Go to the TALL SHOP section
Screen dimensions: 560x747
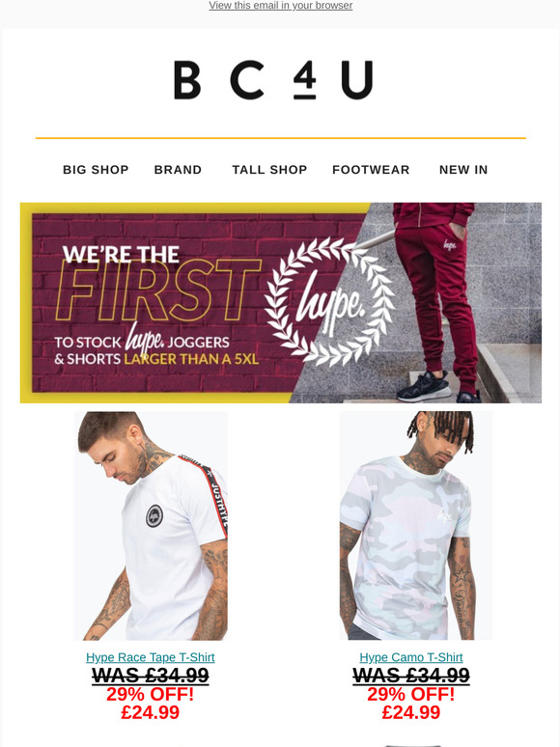(269, 170)
